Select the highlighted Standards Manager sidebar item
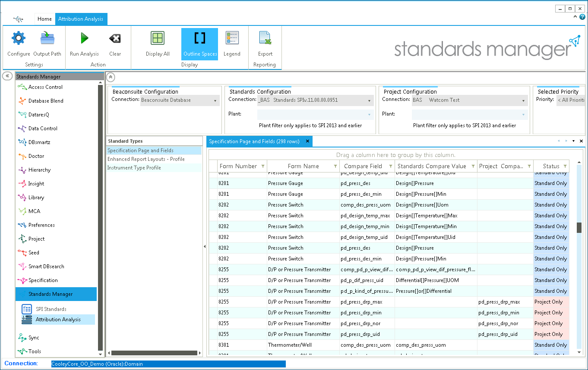 click(56, 294)
